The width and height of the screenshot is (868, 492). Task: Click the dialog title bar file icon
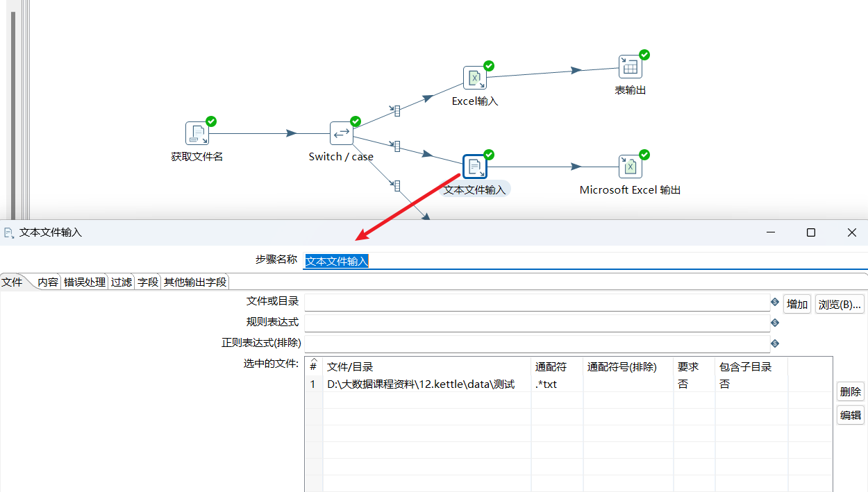9,233
